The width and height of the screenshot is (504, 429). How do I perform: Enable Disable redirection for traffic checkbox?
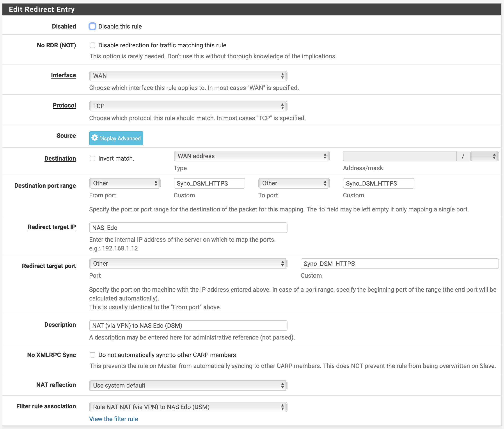(92, 45)
